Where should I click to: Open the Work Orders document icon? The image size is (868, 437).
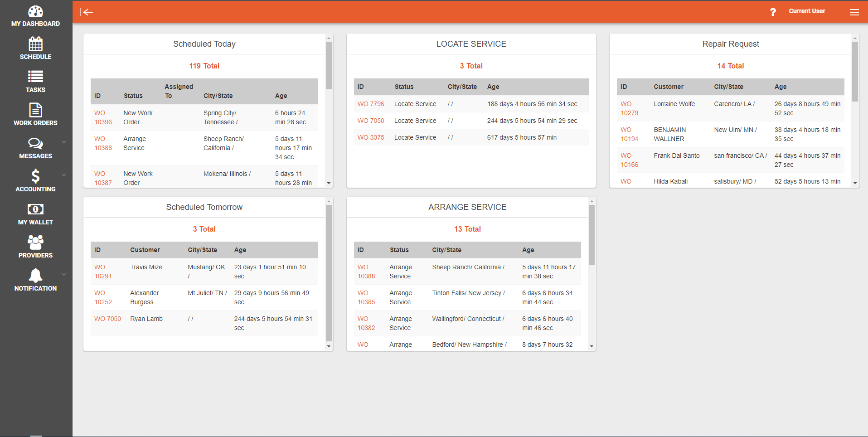(x=35, y=110)
